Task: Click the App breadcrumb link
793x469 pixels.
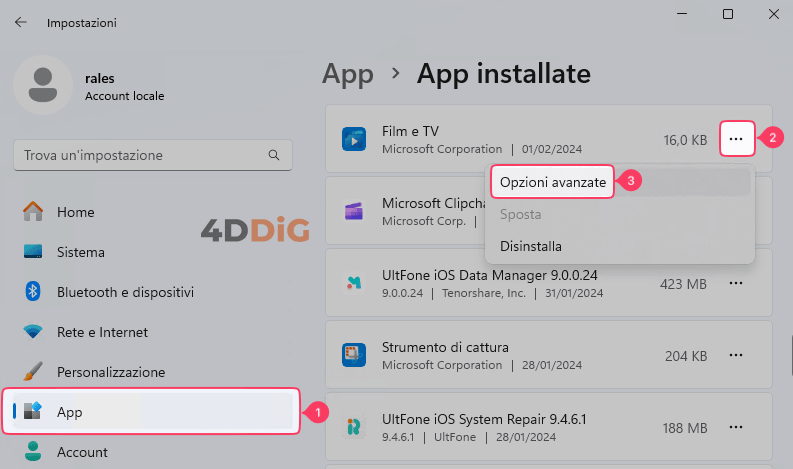Action: (x=347, y=73)
